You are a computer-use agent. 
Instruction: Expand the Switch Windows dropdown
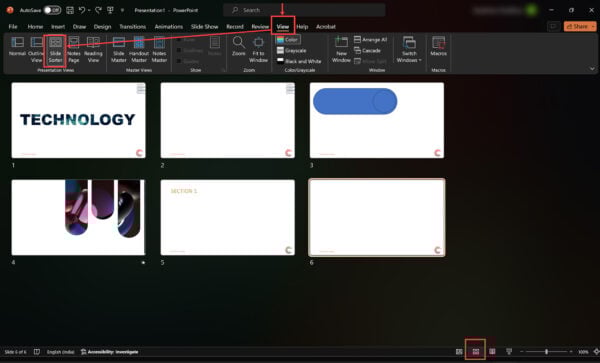tap(409, 49)
